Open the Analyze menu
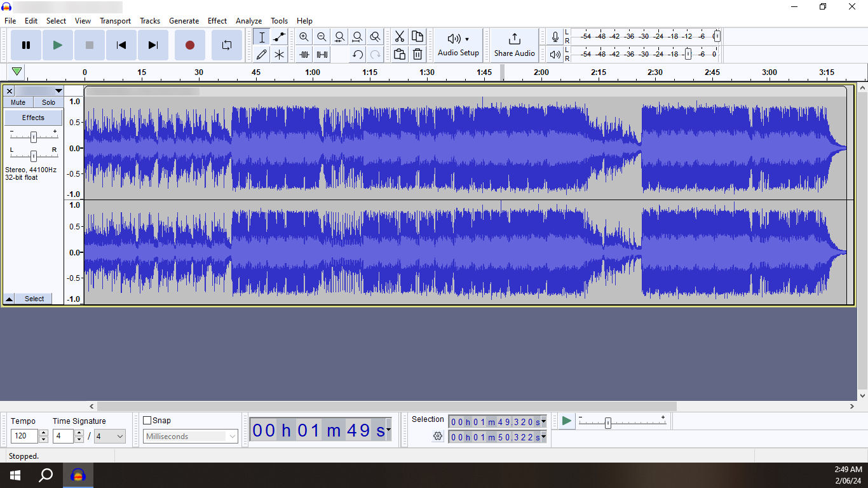 pyautogui.click(x=248, y=21)
